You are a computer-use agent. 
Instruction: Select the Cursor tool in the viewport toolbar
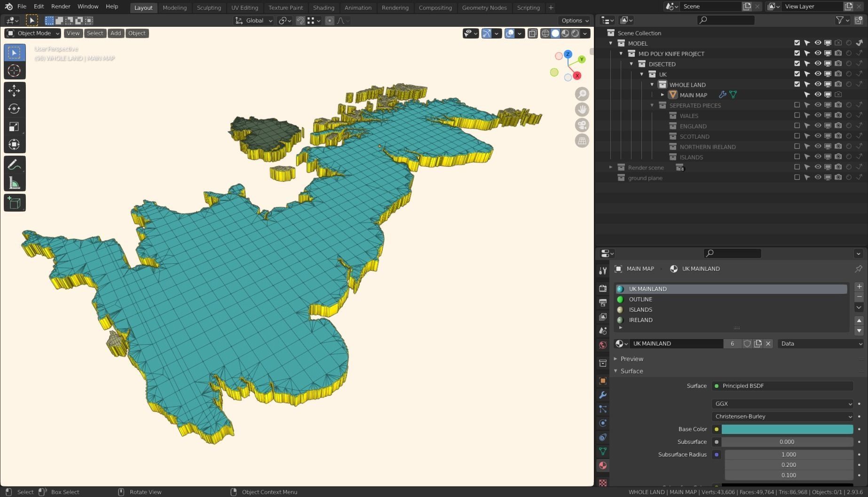pos(15,71)
